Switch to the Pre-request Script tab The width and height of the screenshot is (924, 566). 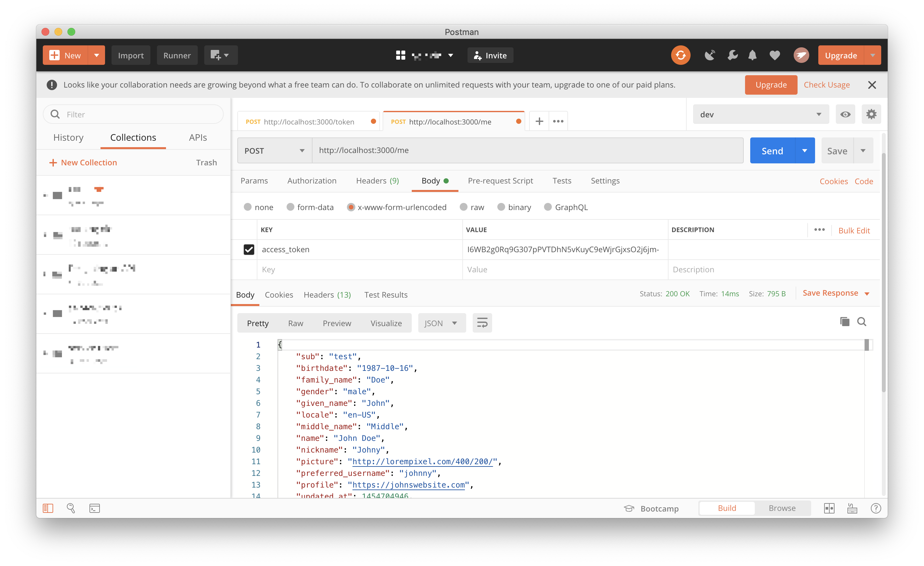[x=500, y=181]
